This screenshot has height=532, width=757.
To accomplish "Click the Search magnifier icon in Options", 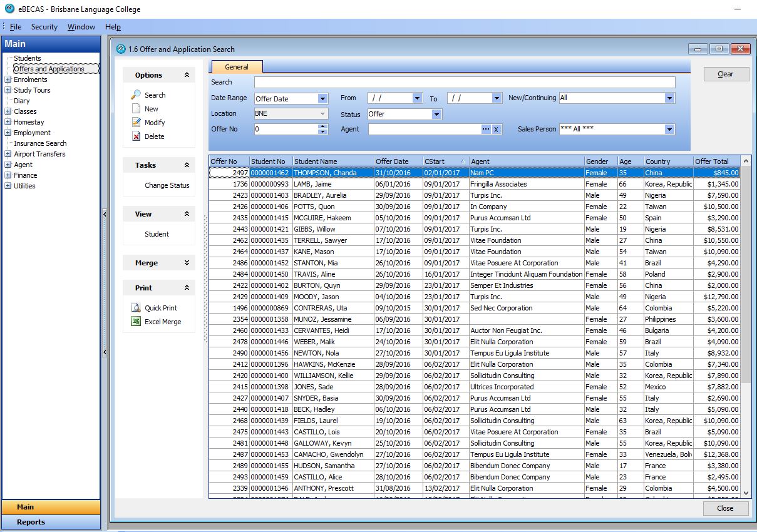I will tap(136, 95).
